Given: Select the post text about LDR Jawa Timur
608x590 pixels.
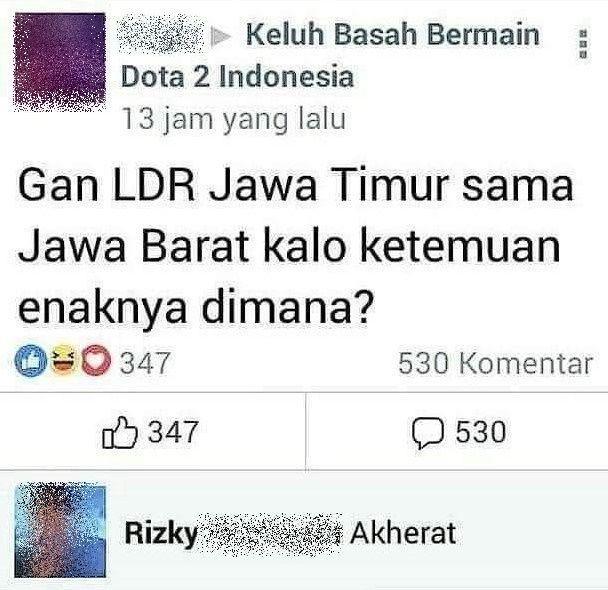Looking at the screenshot, I should point(295,247).
